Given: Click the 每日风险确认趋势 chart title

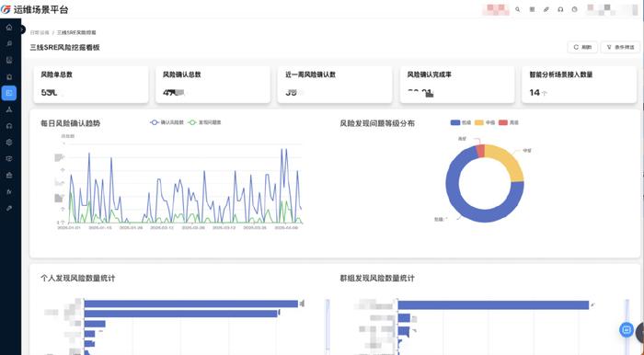Looking at the screenshot, I should (70, 123).
